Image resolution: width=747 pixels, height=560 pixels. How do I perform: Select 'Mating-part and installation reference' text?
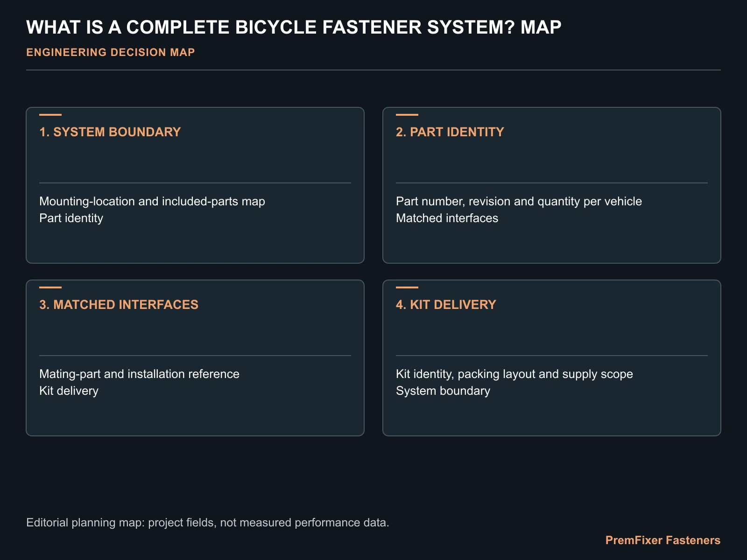coord(139,374)
